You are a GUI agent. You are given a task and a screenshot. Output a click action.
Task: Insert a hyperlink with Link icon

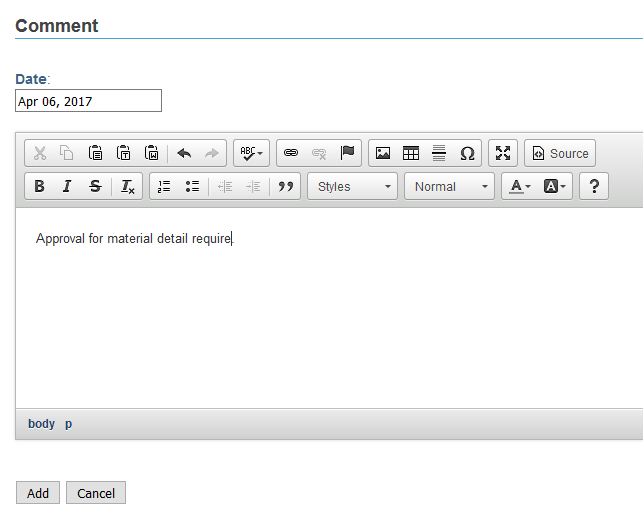pyautogui.click(x=291, y=153)
